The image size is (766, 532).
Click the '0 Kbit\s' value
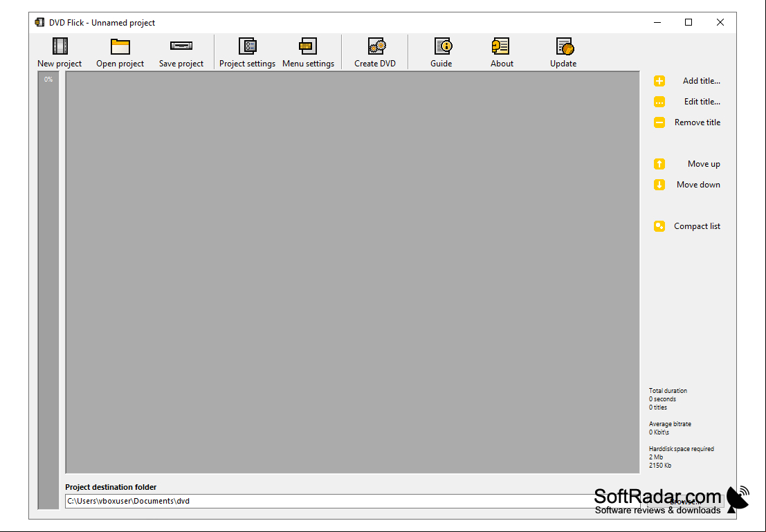click(x=659, y=432)
